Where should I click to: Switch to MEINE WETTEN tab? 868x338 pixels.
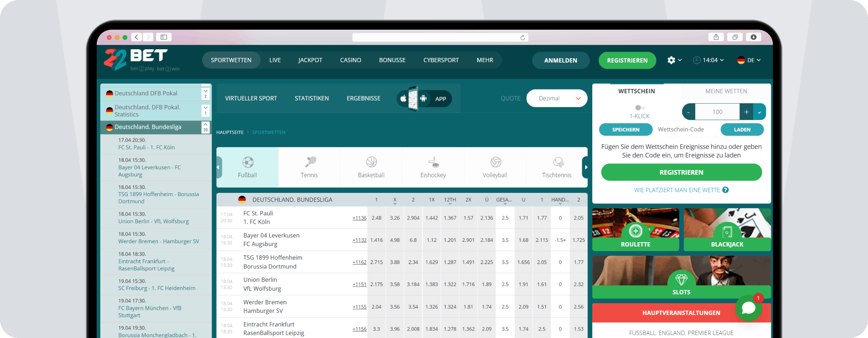click(726, 91)
